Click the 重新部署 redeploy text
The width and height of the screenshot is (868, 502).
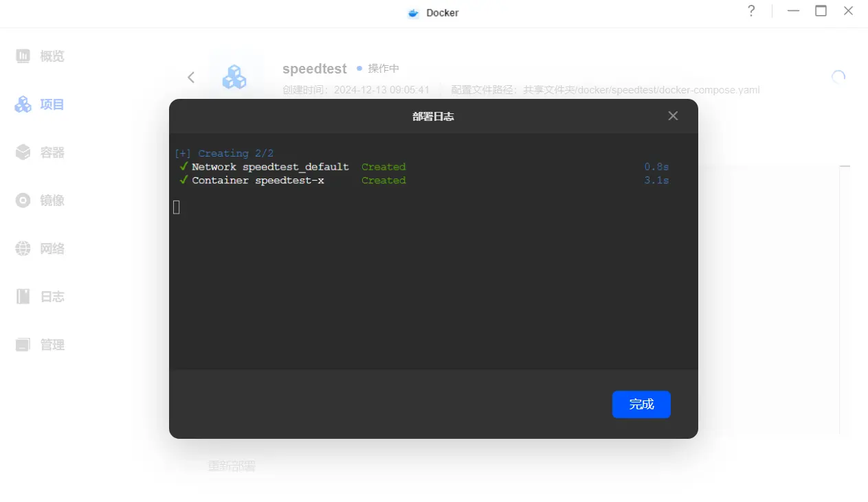point(232,466)
